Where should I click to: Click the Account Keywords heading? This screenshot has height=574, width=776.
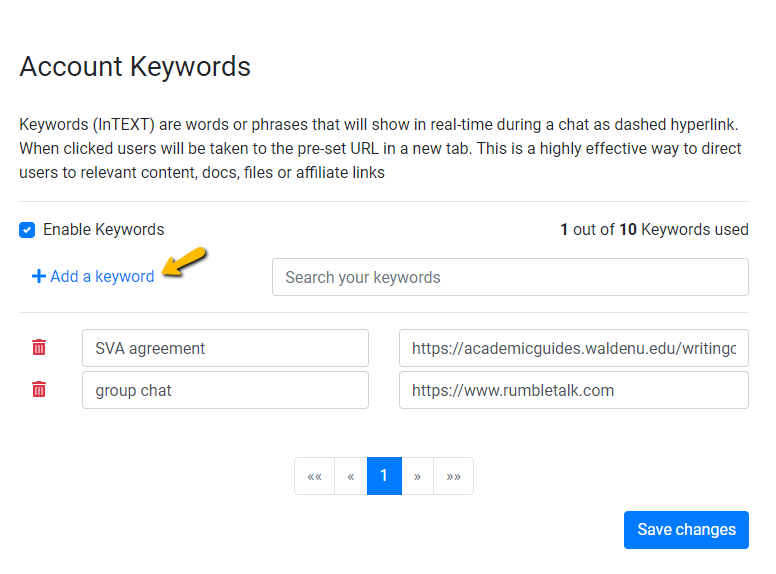[x=135, y=67]
